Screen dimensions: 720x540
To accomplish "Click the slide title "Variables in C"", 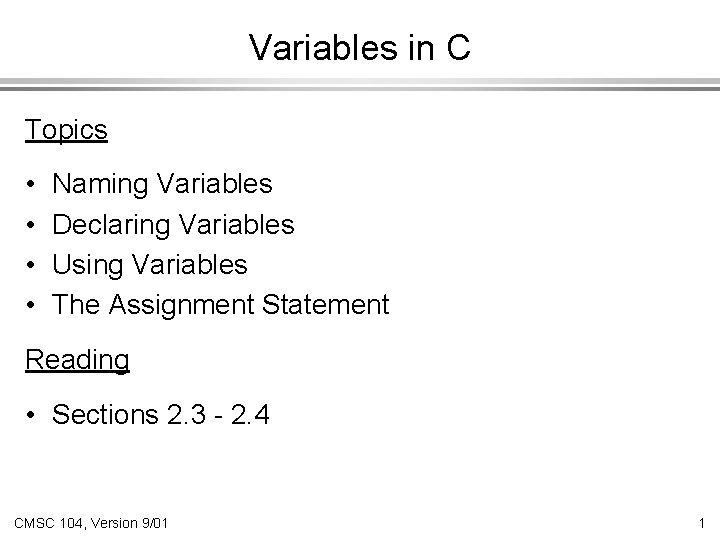I will 360,47.
